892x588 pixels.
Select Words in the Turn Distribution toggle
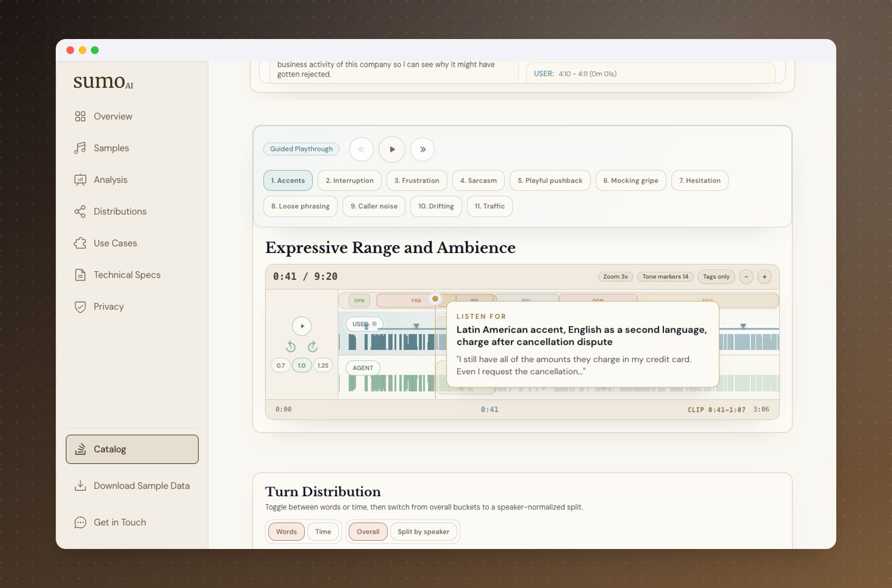(287, 532)
